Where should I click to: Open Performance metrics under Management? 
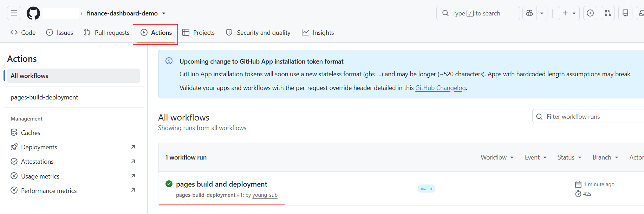point(73,190)
